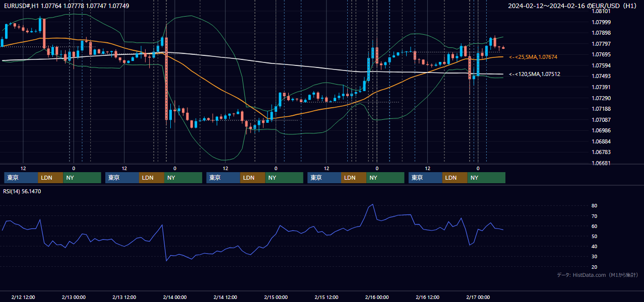Click the 2024-02-12～2024-02-16 EUR/USD chart title
Screen dimensions: 644x302
tap(572, 6)
